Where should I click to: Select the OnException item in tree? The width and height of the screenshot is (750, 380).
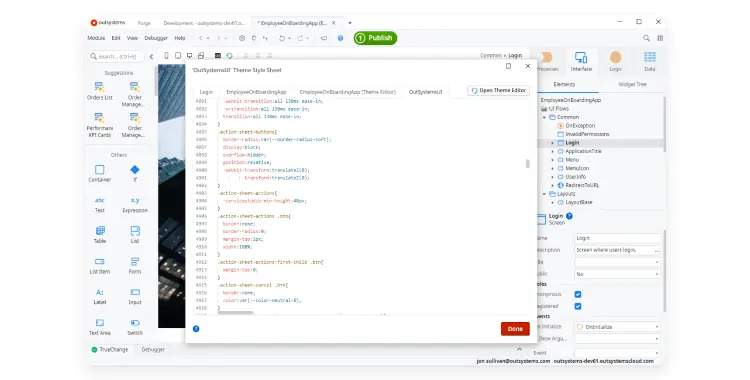click(x=576, y=125)
